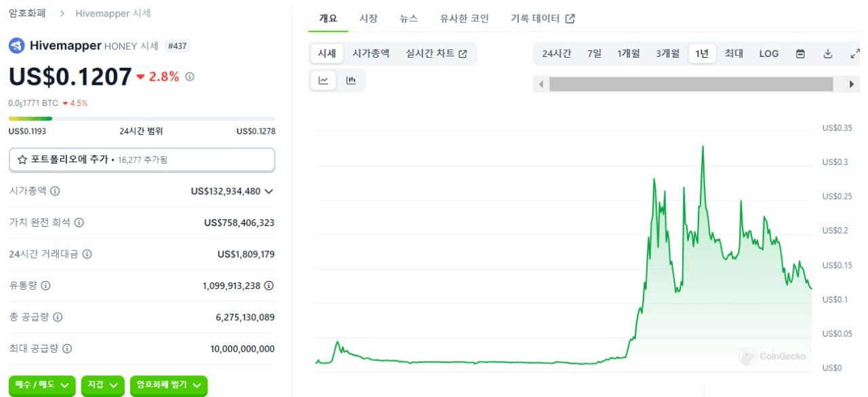Select the 7일 time range
The width and height of the screenshot is (868, 397).
pyautogui.click(x=594, y=54)
